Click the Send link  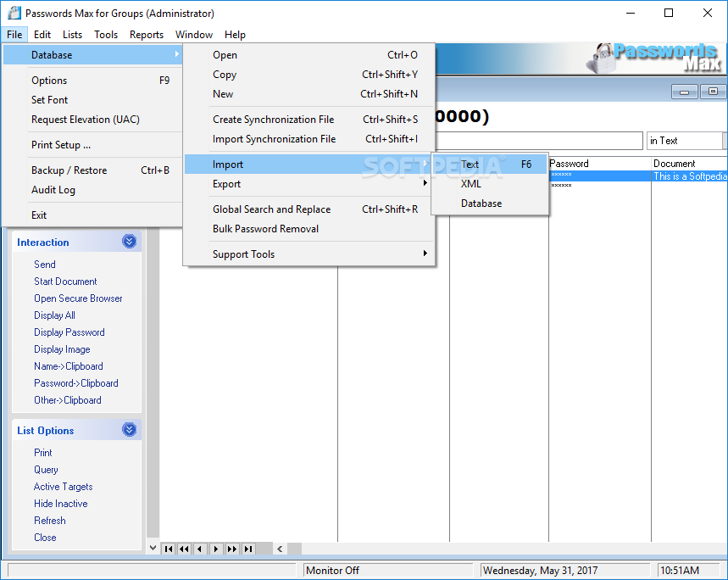coord(45,265)
